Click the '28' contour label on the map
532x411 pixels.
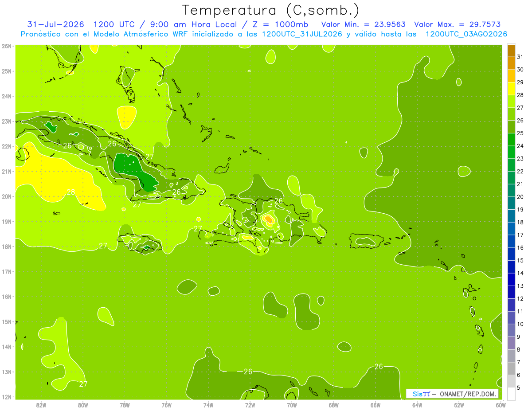(70, 192)
